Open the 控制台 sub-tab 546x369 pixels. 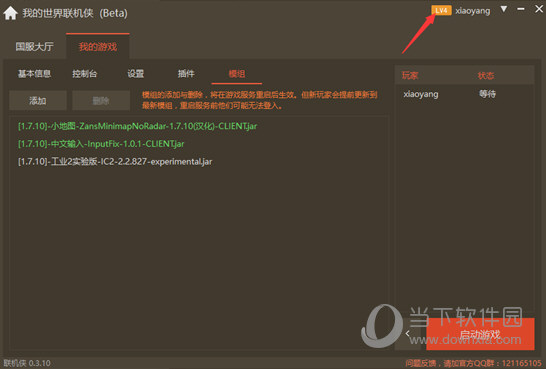click(x=85, y=74)
